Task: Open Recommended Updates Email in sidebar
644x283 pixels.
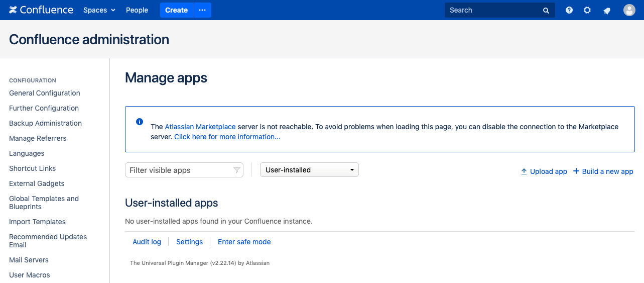Action: click(x=48, y=241)
